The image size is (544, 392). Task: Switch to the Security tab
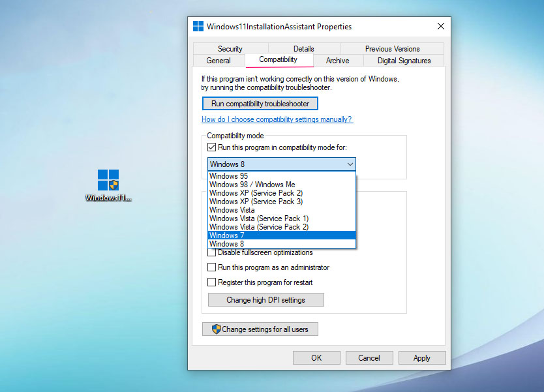pyautogui.click(x=230, y=49)
